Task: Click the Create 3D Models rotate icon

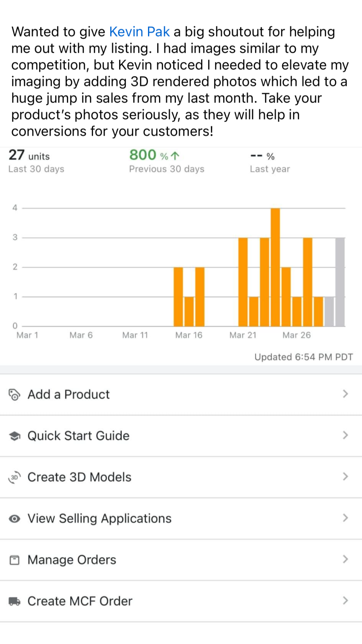Action: click(x=14, y=477)
